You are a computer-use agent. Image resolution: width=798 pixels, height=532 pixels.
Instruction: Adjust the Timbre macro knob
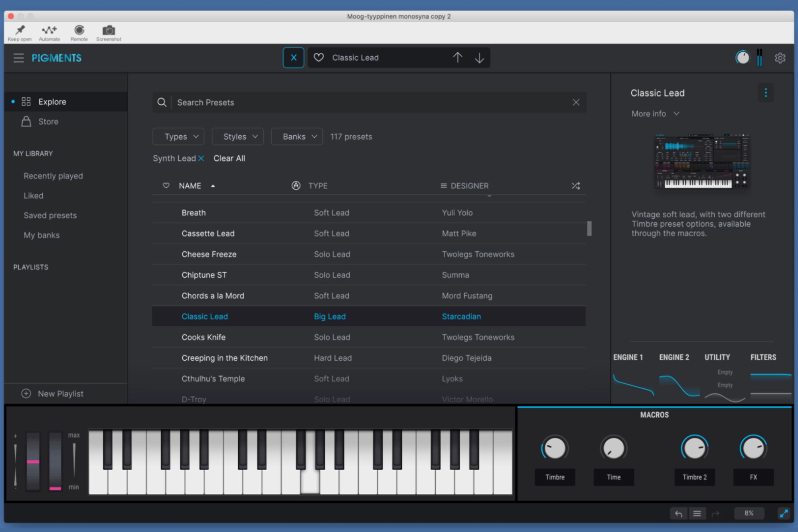click(555, 448)
